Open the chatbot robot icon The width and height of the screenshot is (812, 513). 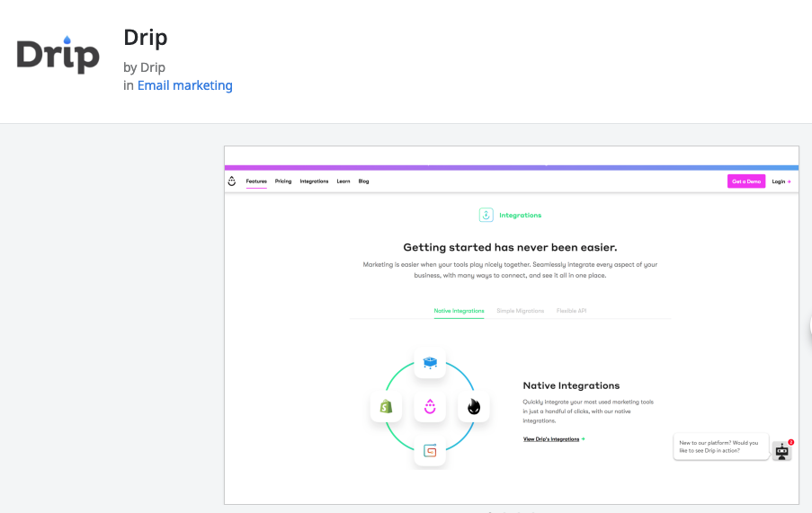(782, 452)
